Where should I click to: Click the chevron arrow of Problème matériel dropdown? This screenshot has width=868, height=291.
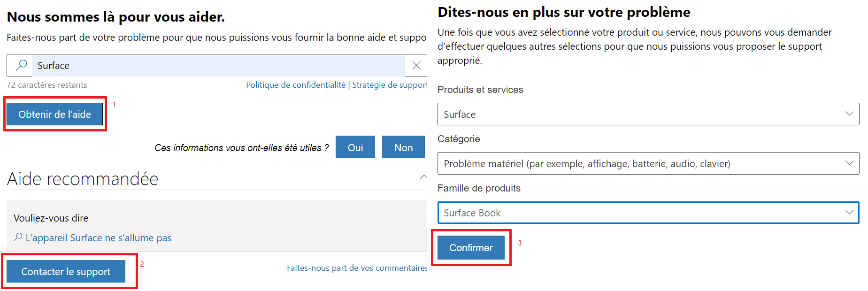click(x=849, y=163)
